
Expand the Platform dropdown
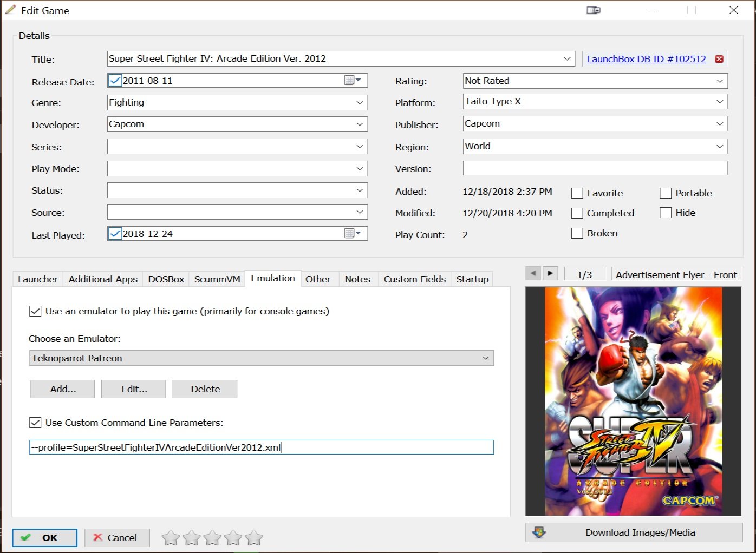click(720, 102)
